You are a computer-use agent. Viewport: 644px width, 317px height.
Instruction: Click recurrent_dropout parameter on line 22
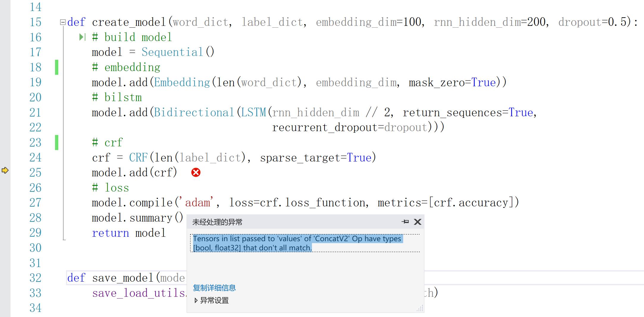(325, 128)
